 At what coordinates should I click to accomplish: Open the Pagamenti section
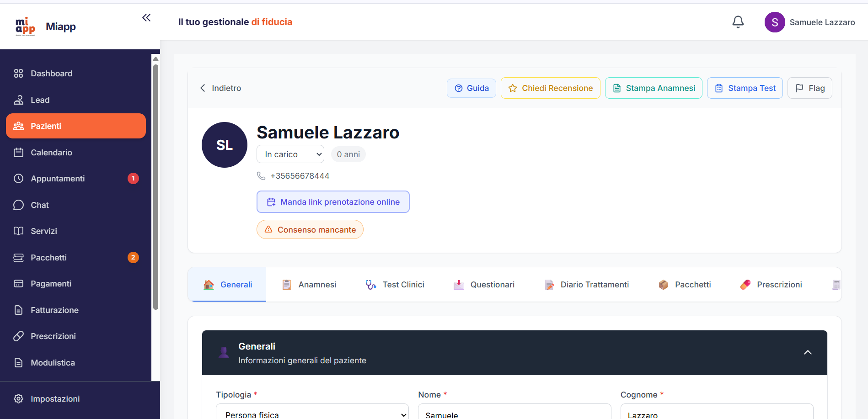(51, 283)
